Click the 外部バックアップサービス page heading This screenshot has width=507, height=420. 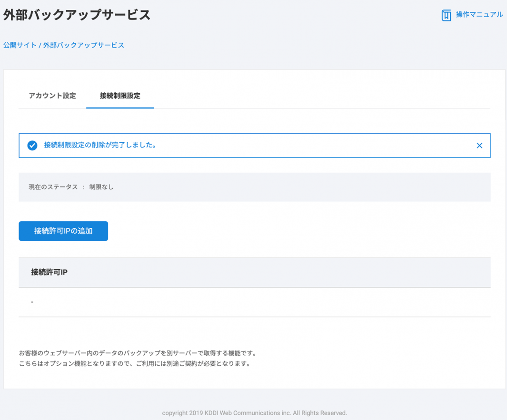[77, 15]
